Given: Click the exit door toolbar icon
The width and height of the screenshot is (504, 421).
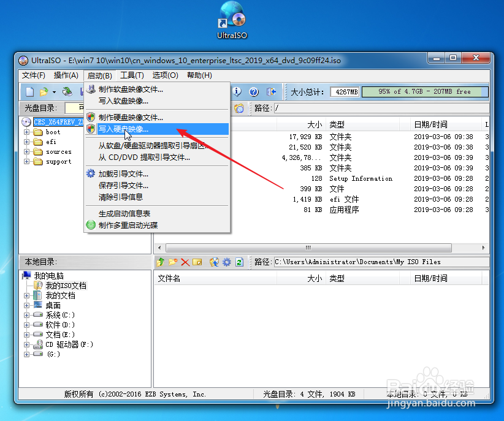Looking at the screenshot, I should tap(271, 92).
